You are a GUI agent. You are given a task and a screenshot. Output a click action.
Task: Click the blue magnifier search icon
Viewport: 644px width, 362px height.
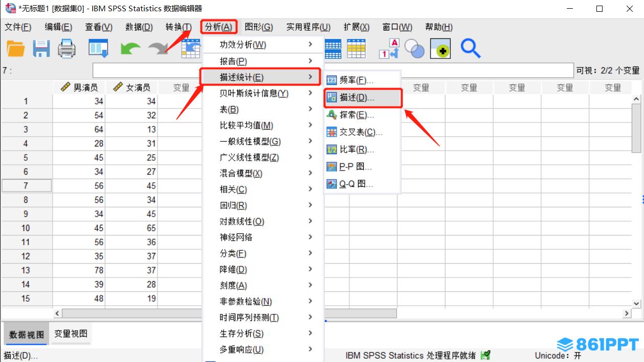point(471,49)
